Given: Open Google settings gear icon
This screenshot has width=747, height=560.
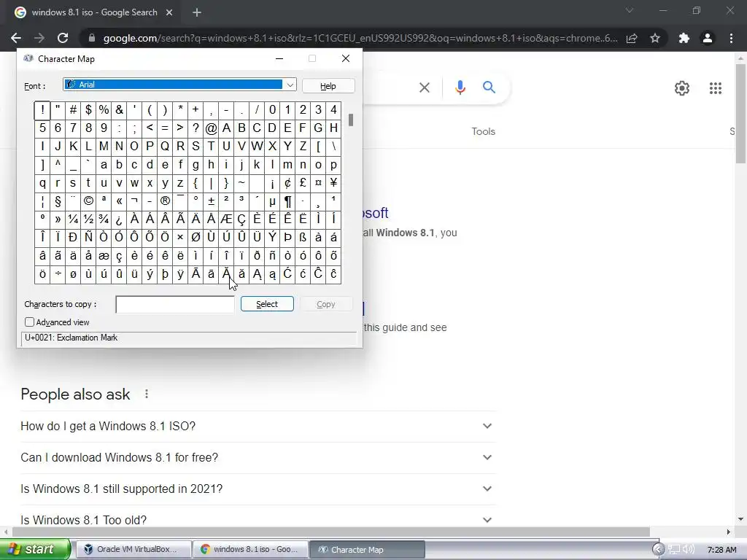Looking at the screenshot, I should (682, 88).
